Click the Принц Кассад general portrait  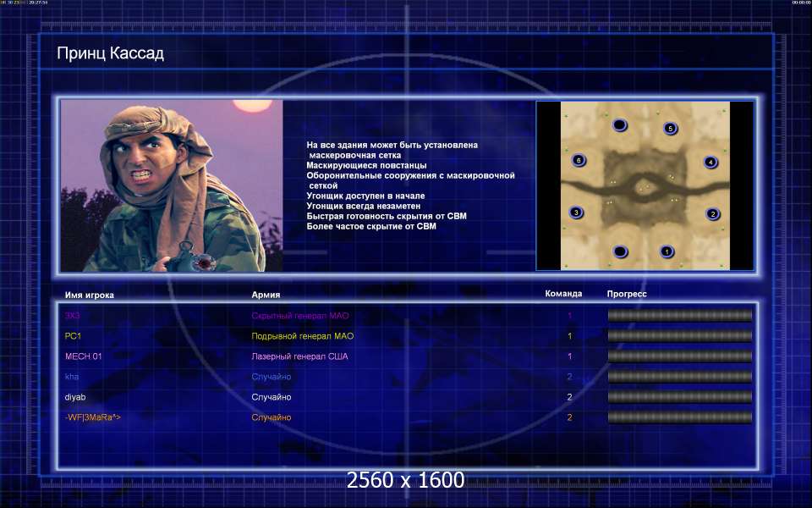(172, 185)
